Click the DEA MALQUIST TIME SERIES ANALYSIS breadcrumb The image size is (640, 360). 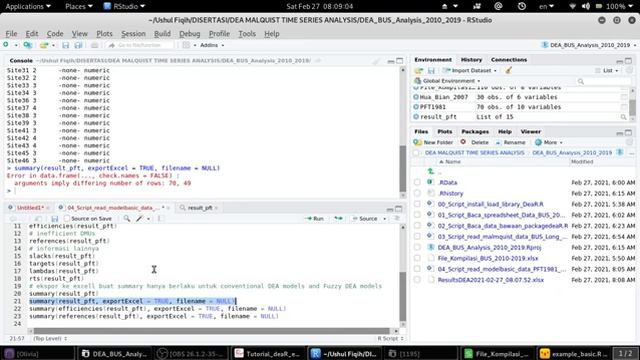point(474,153)
